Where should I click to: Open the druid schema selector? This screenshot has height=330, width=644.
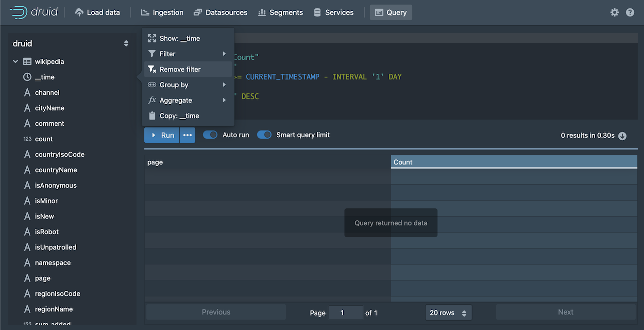[x=71, y=44]
